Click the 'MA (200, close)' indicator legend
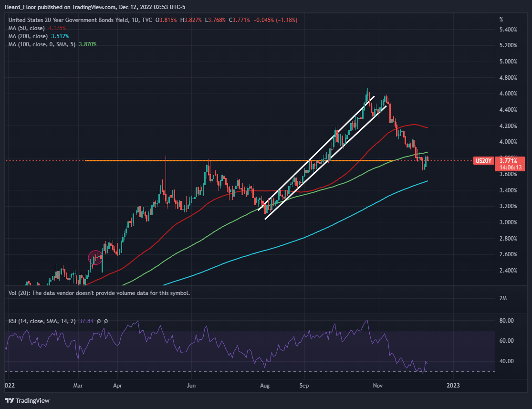The height and width of the screenshot is (409, 532). tap(28, 36)
